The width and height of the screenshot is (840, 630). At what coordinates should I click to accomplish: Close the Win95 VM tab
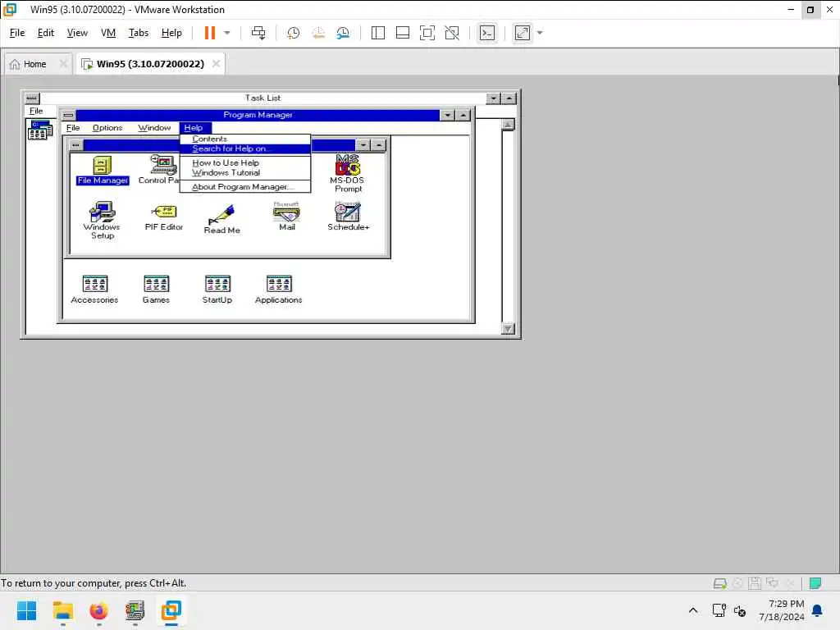point(216,64)
